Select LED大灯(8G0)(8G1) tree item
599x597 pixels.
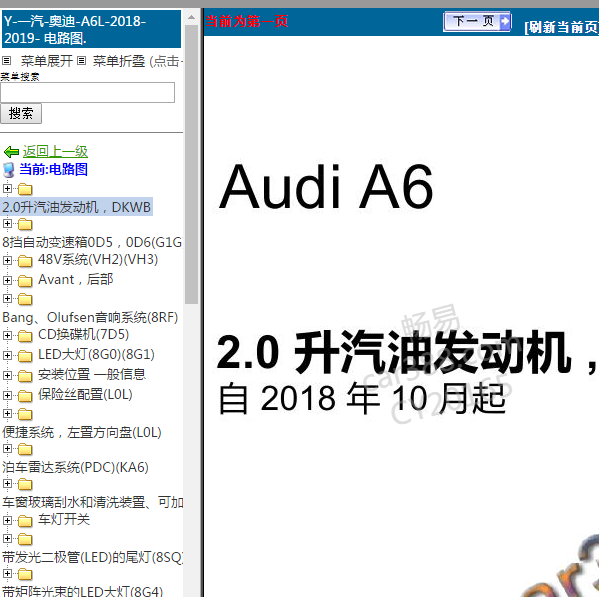pos(96,355)
